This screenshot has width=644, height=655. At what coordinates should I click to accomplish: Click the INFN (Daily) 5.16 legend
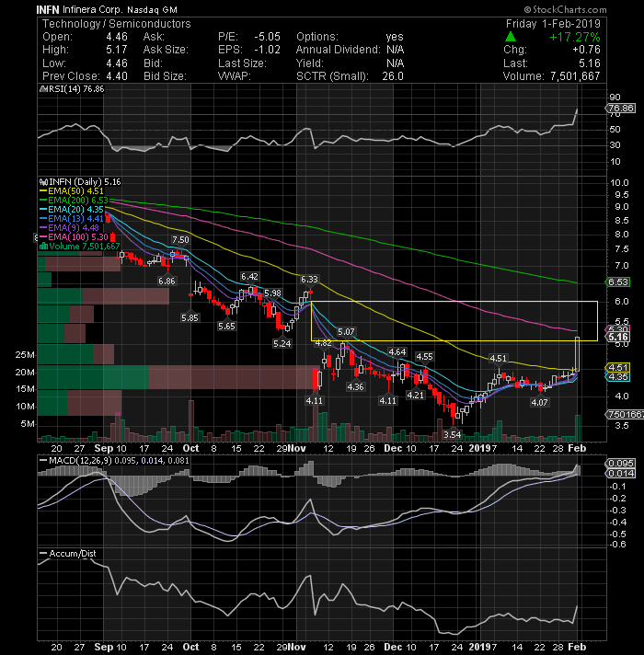(x=85, y=182)
